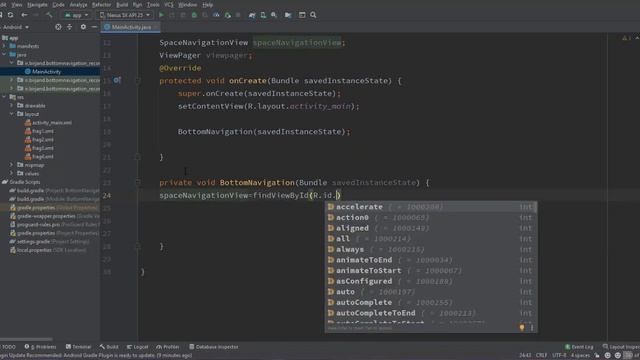Click the UTF-8 encoding in status bar
Screen dimensions: 640x360
(559, 356)
